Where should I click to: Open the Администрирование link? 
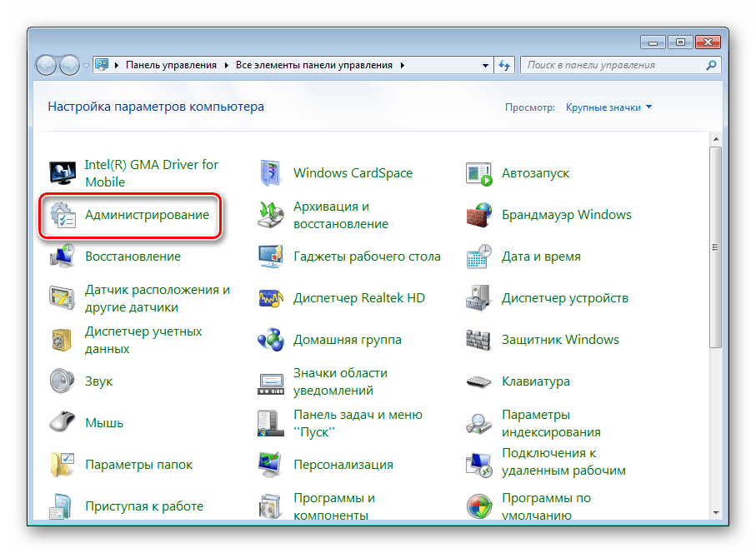click(x=147, y=215)
